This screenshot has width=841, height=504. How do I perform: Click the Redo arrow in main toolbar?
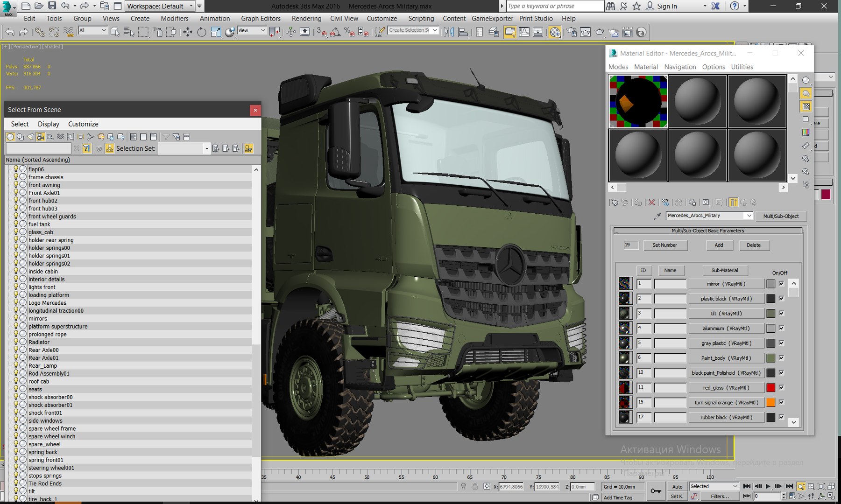23,32
